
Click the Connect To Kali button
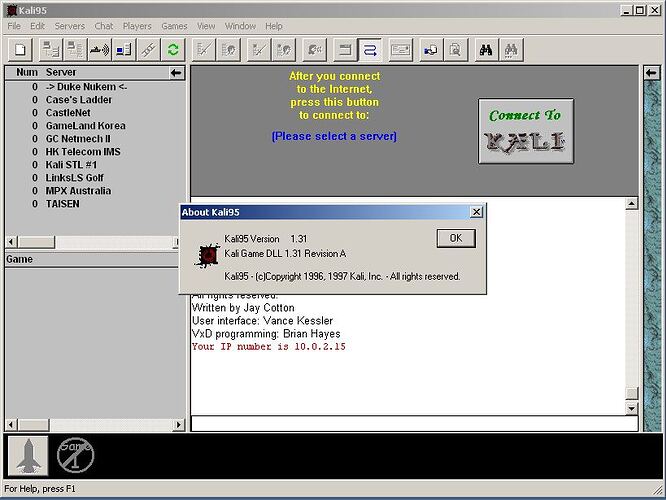pyautogui.click(x=526, y=131)
